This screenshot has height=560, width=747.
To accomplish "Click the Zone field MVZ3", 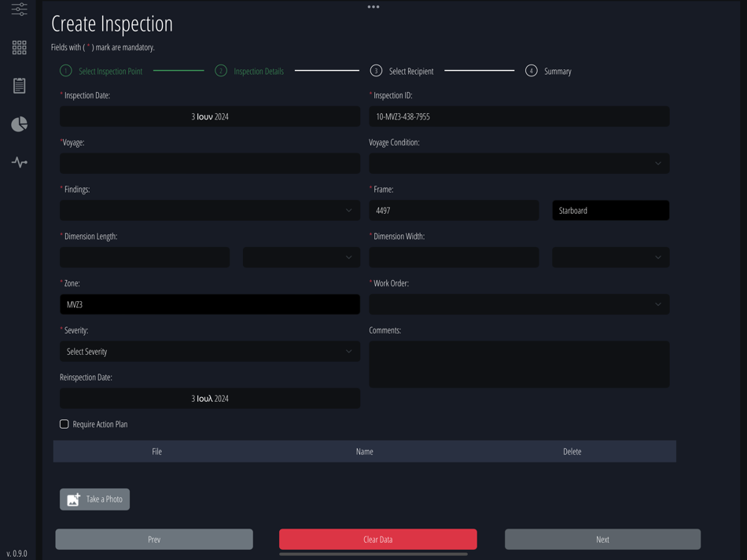I will click(x=210, y=304).
